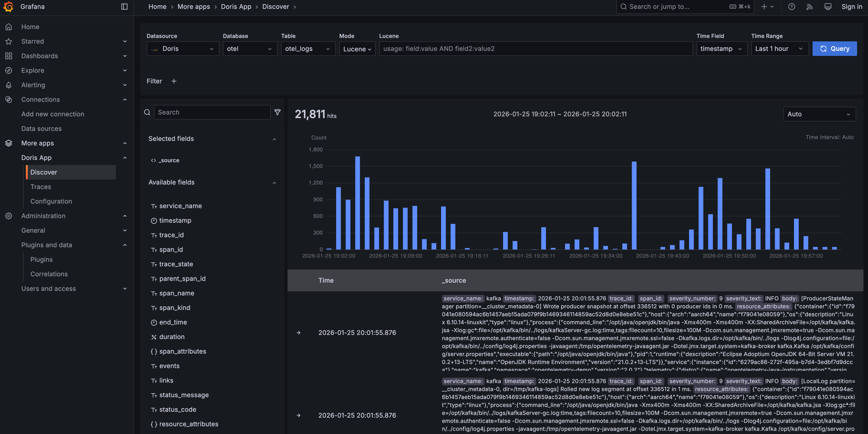The width and height of the screenshot is (868, 434).
Task: Click the fields Search input box
Action: tap(212, 112)
